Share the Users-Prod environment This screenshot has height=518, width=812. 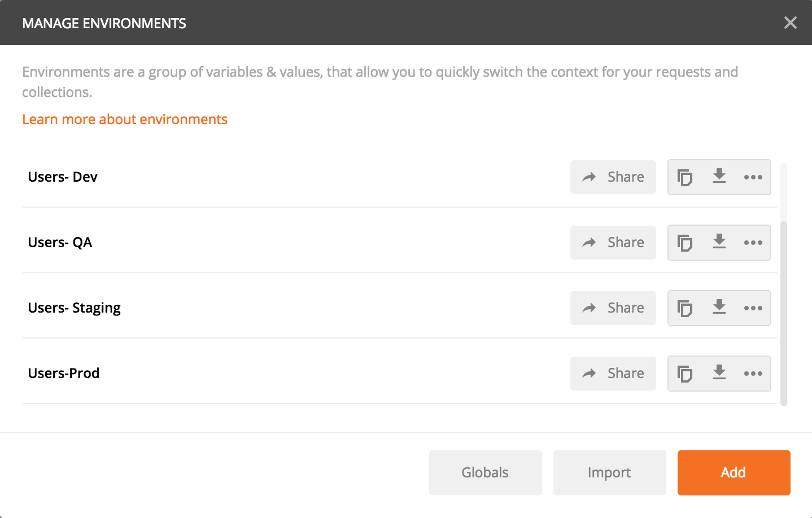click(x=613, y=374)
